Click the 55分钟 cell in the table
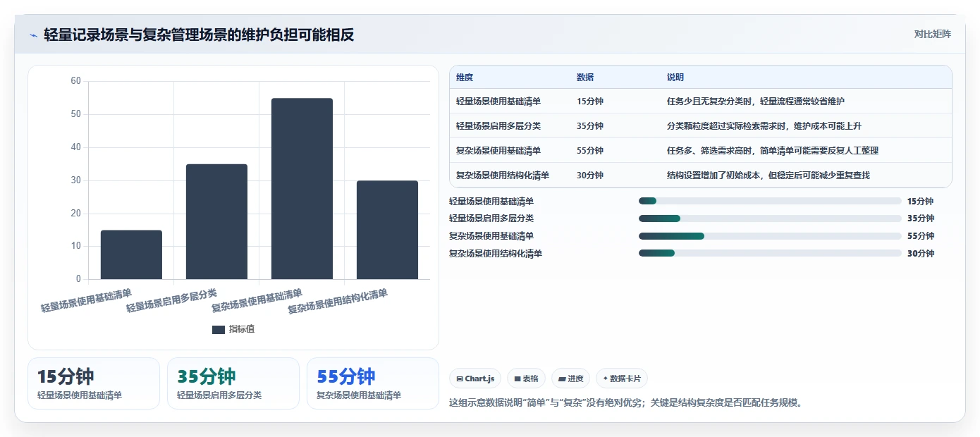The width and height of the screenshot is (980, 437). pyautogui.click(x=590, y=150)
